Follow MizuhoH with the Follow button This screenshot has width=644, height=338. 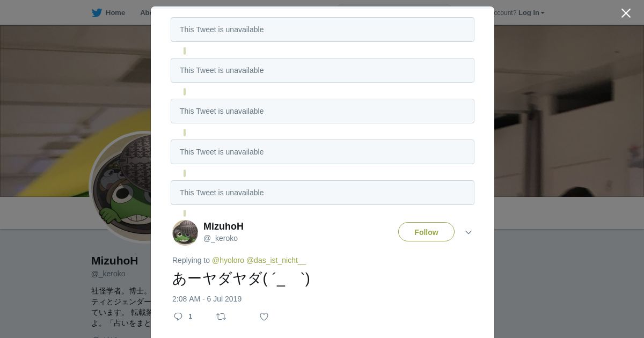[426, 232]
